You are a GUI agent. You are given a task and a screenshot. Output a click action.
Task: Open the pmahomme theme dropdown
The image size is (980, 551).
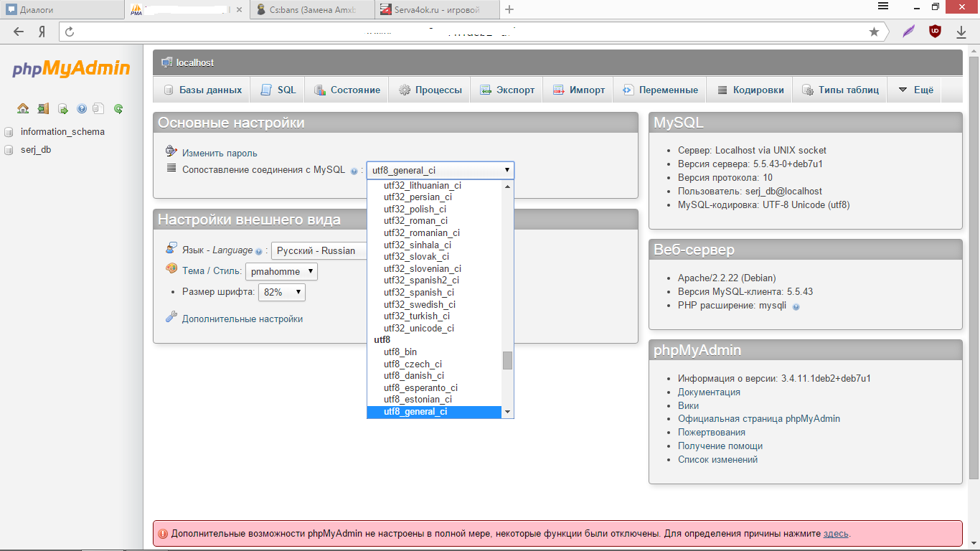point(281,271)
